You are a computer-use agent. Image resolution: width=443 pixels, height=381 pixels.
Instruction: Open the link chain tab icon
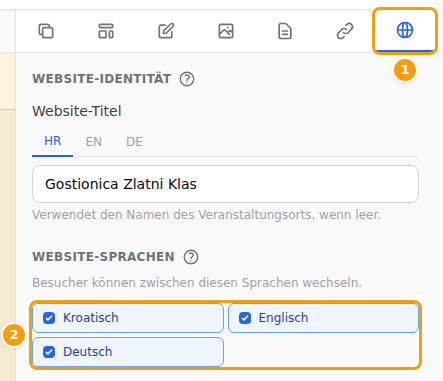pos(345,31)
